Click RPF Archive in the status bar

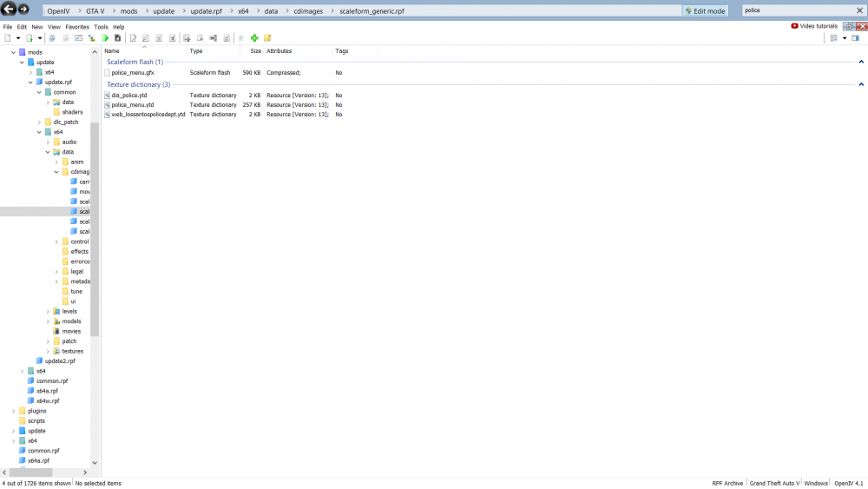click(727, 484)
